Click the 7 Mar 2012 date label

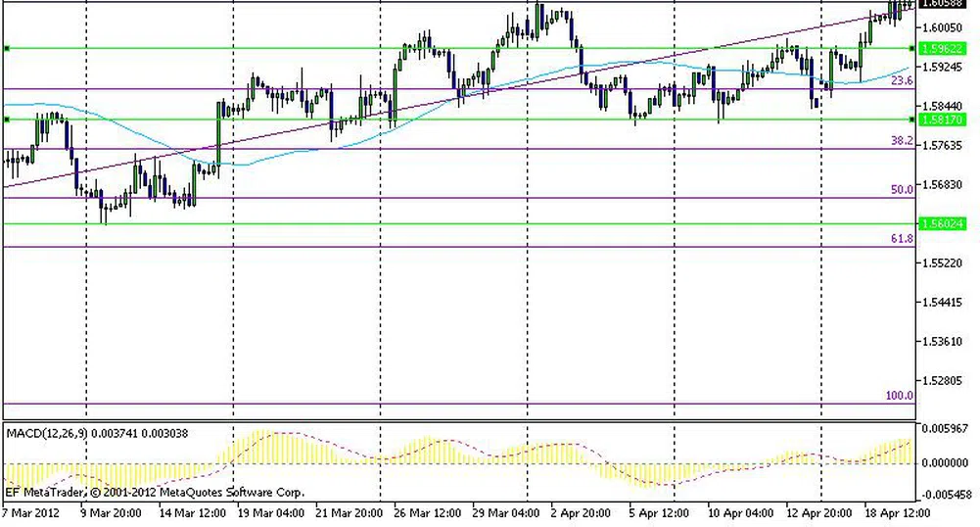32,512
